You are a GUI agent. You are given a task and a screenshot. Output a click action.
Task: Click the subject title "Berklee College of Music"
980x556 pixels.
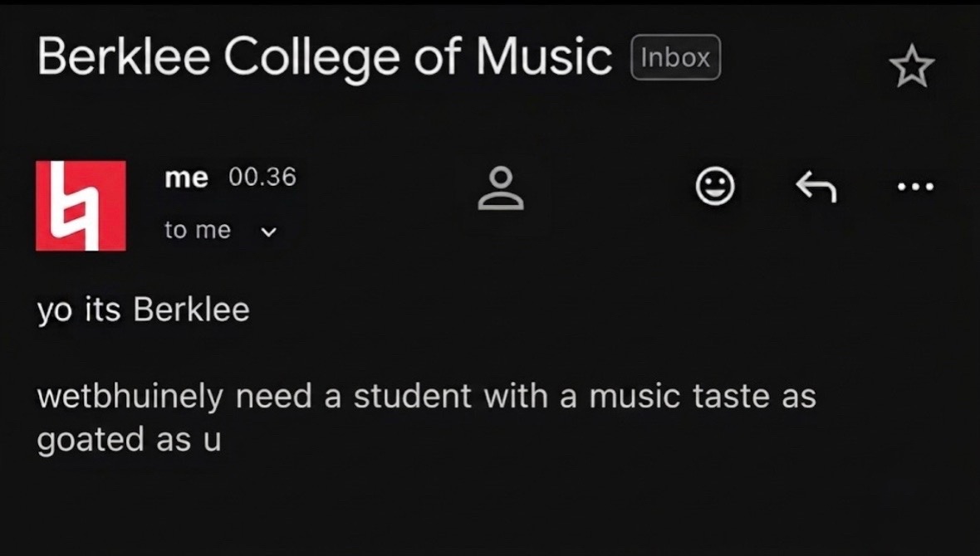click(x=325, y=57)
